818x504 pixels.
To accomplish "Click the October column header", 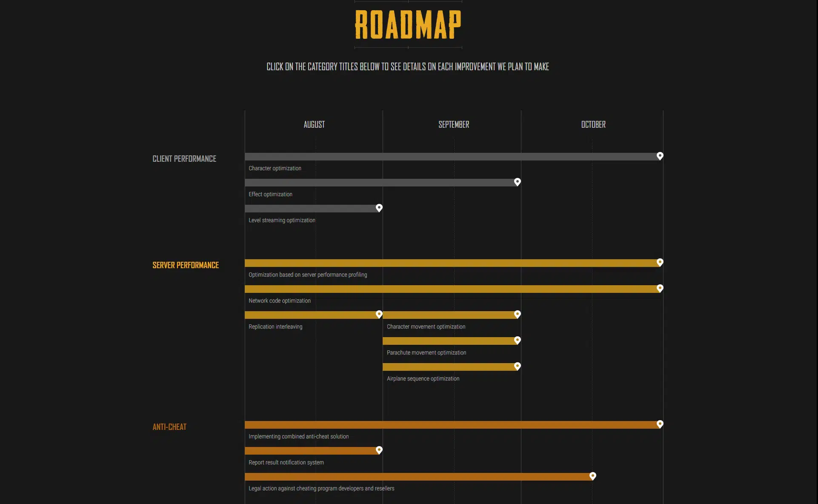I will point(593,125).
